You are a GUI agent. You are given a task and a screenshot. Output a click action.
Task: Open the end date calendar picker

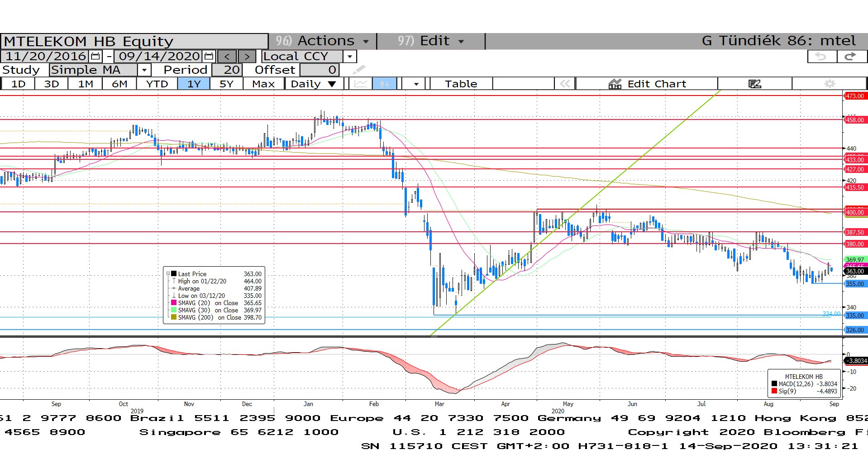coord(209,57)
